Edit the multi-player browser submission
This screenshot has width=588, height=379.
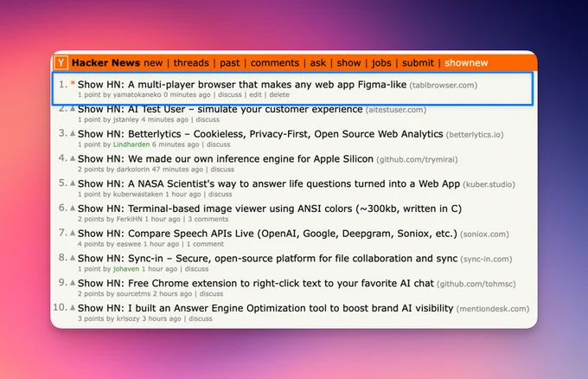(255, 94)
